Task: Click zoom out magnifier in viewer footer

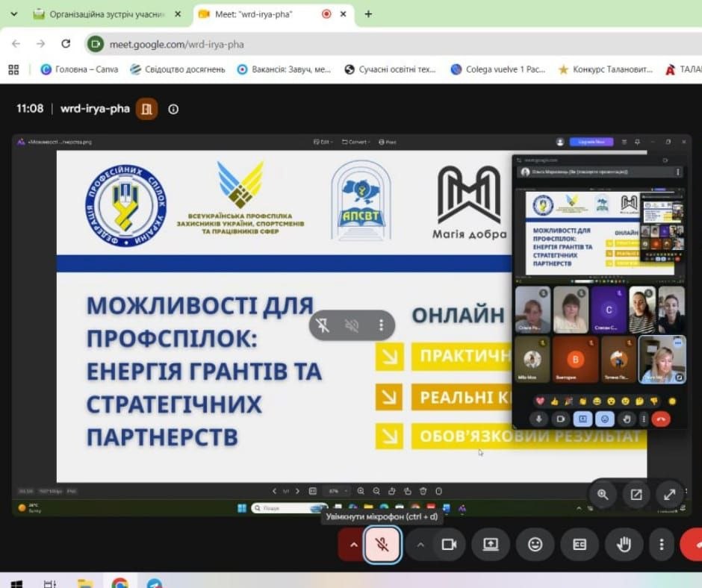Action: (x=376, y=491)
